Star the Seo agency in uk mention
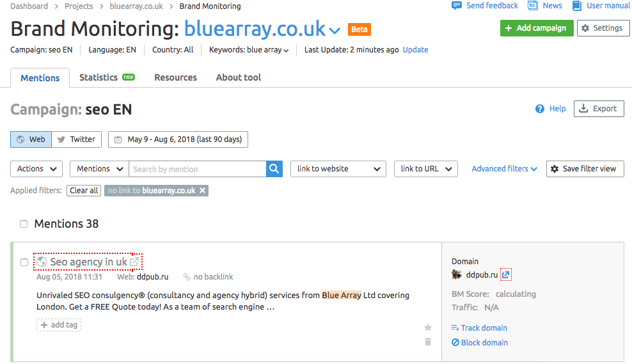 [428, 328]
